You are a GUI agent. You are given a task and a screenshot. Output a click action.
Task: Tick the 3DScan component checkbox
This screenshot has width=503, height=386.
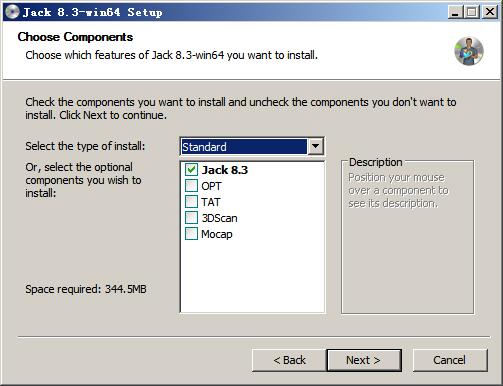[191, 218]
